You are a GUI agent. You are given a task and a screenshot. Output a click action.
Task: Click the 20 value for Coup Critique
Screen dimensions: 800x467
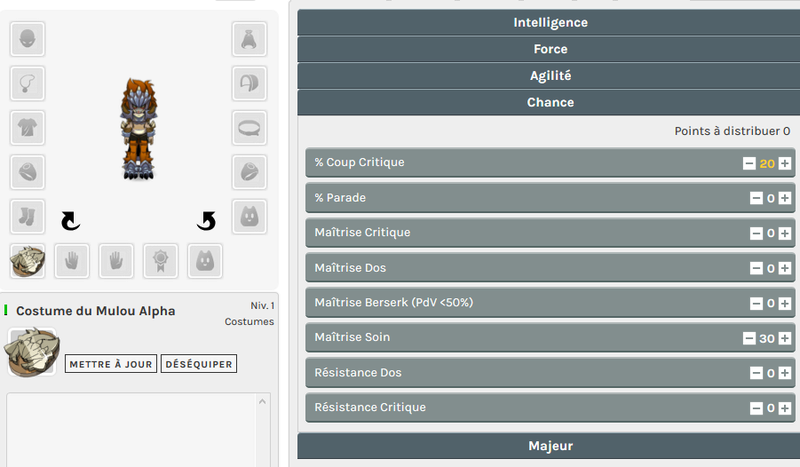tap(767, 164)
